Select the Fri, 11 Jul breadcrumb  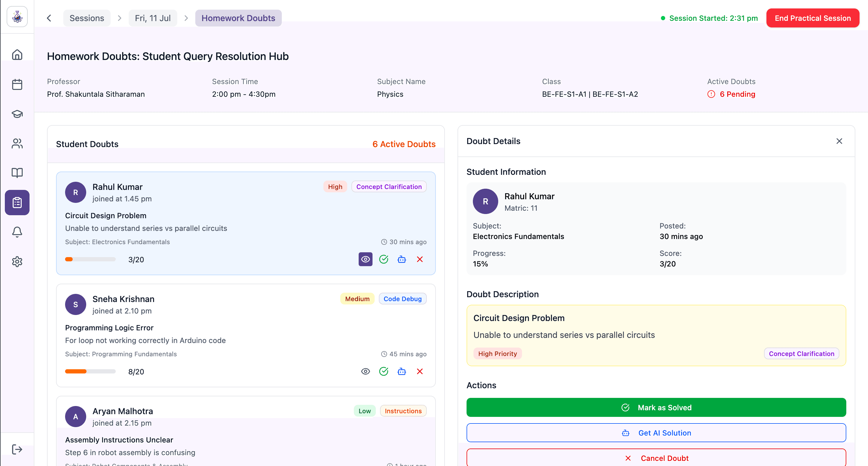coord(153,18)
